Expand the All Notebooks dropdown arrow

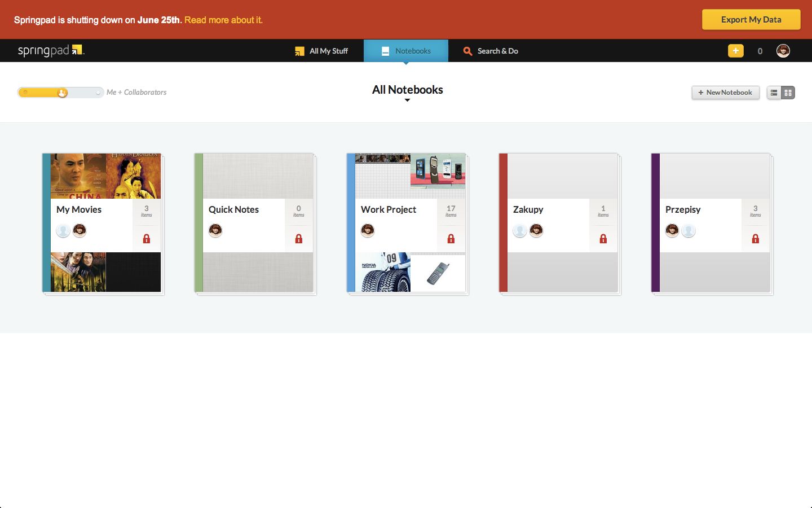(407, 100)
